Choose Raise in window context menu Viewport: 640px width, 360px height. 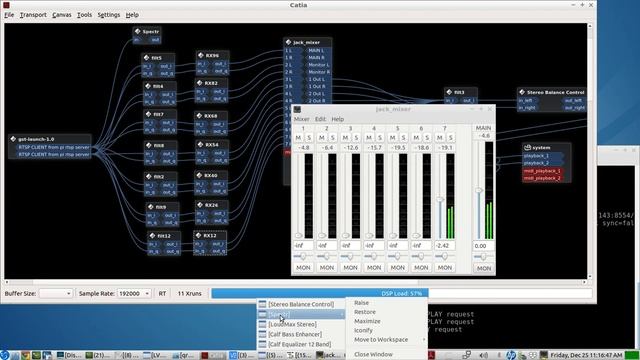pyautogui.click(x=386, y=303)
